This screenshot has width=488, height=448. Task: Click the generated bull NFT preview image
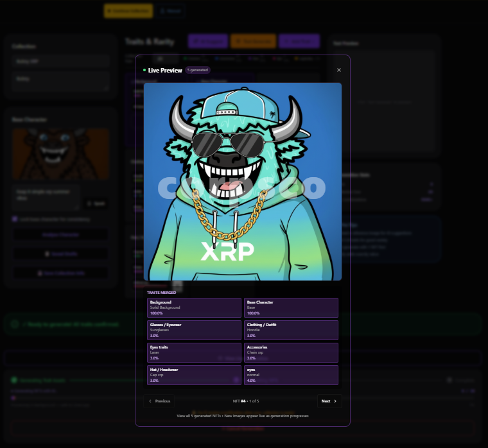(x=243, y=182)
